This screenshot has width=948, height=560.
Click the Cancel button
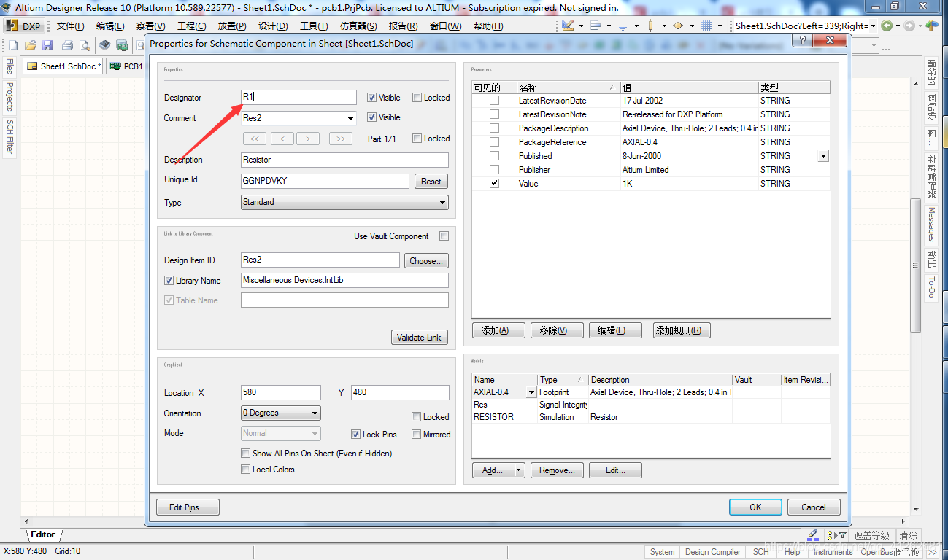click(814, 507)
